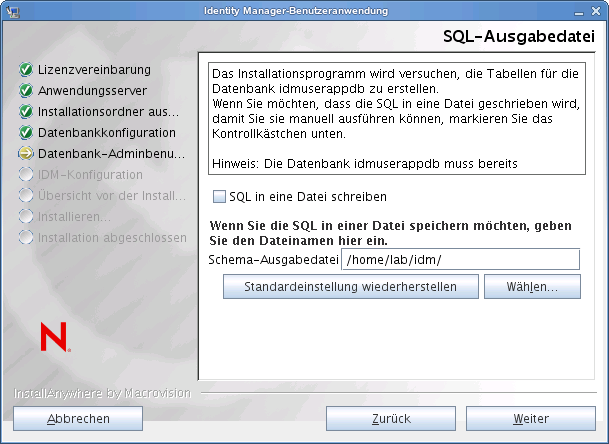Click the circle icon beside Übersicht vor der Install...
609x444 pixels.
coord(26,195)
